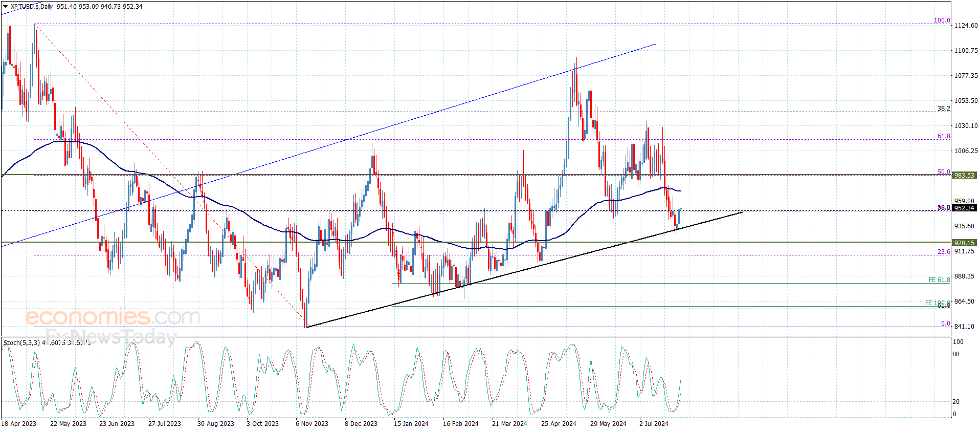The height and width of the screenshot is (430, 980).
Task: Click the OHLC values 951.40 953.09 946.73 952.34
Action: tap(100, 7)
